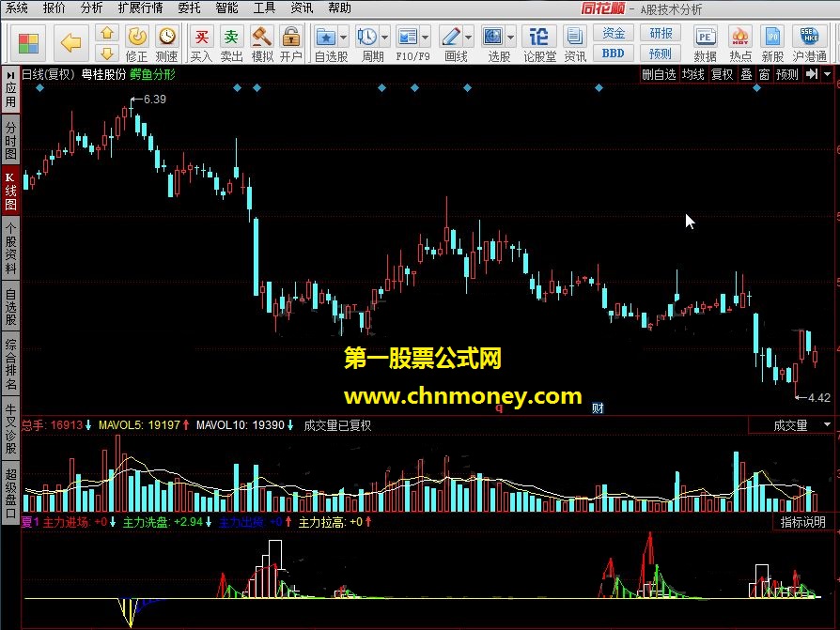Click the 数据 PE data icon
The height and width of the screenshot is (630, 840).
[705, 44]
